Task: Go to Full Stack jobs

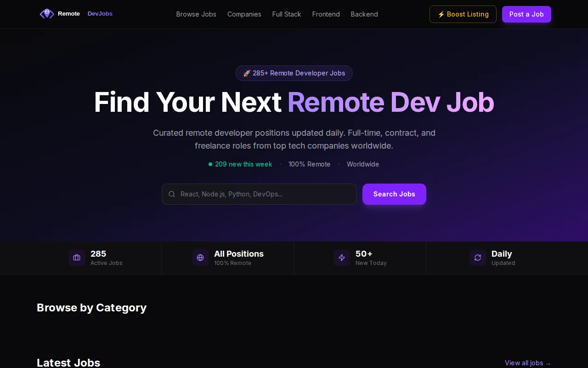Action: (287, 14)
